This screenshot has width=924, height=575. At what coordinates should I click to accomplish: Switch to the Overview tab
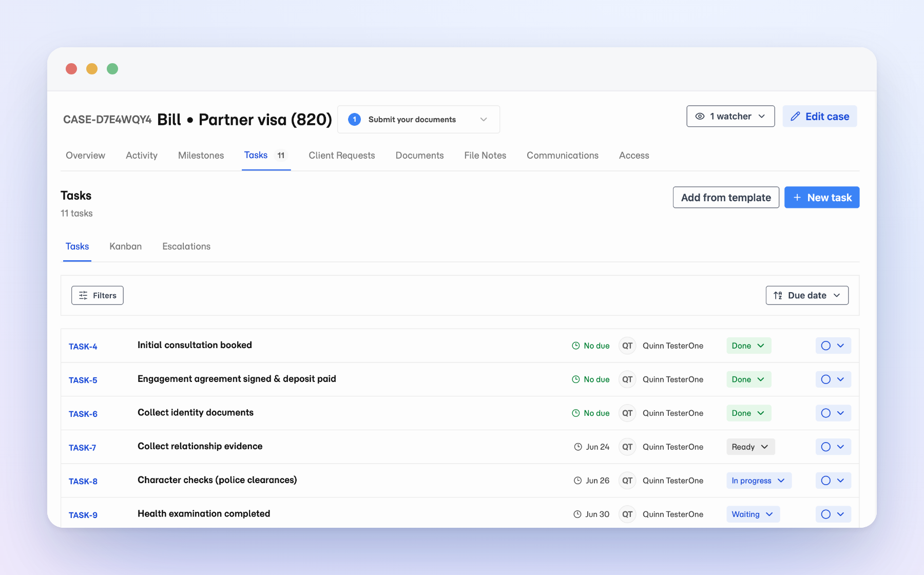85,156
